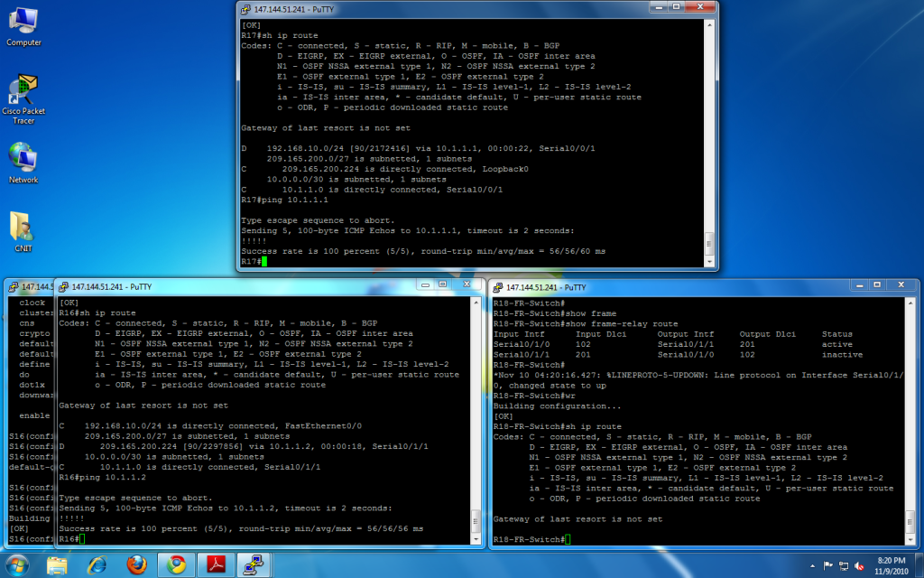Open the Action Center flag icon
The height and width of the screenshot is (578, 924).
point(827,565)
